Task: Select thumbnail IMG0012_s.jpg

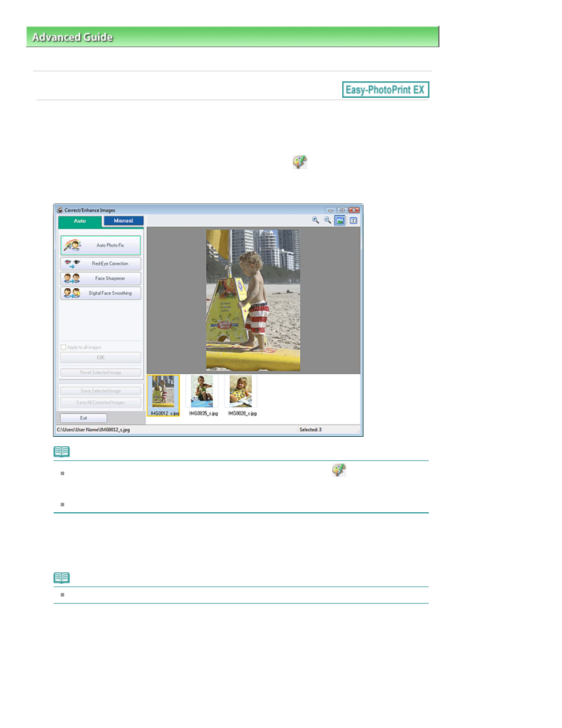Action: click(x=163, y=396)
